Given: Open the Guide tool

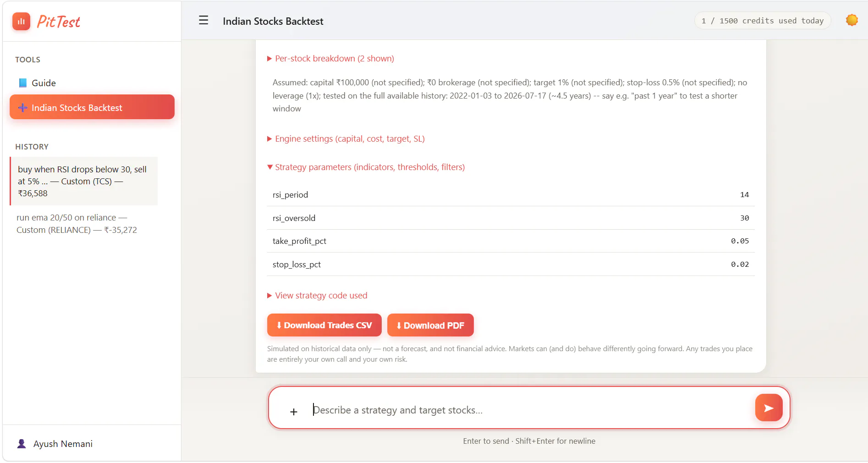Looking at the screenshot, I should [92, 83].
